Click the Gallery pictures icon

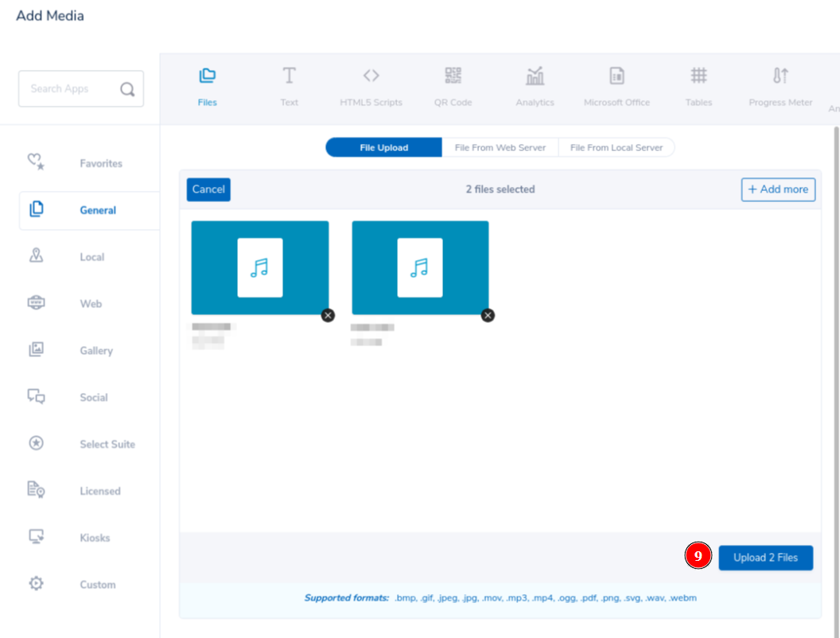[x=36, y=349]
